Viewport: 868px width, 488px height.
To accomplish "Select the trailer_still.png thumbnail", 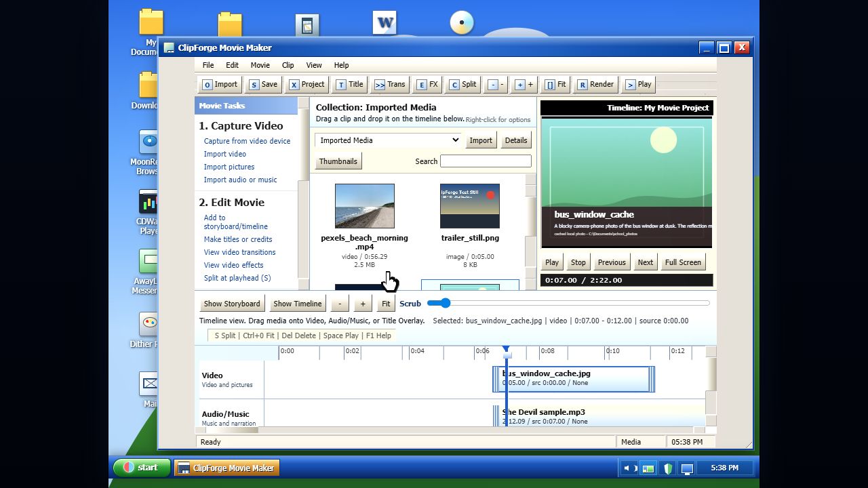I will 470,206.
